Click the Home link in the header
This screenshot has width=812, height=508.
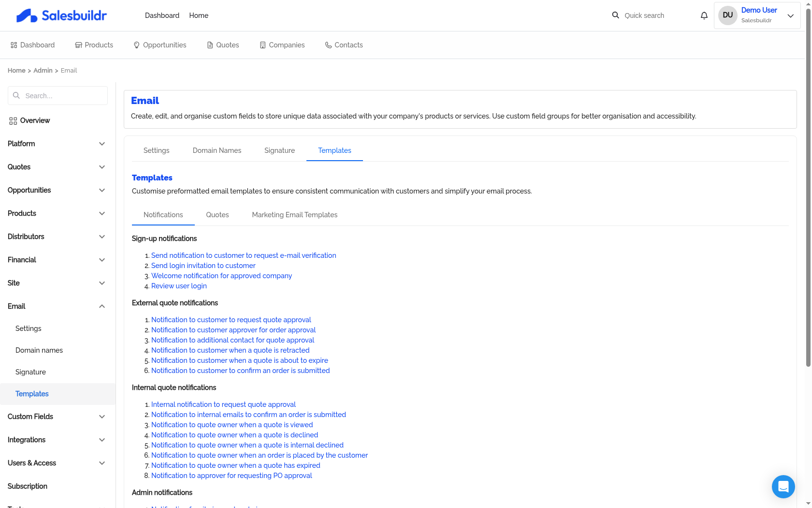[x=199, y=15]
